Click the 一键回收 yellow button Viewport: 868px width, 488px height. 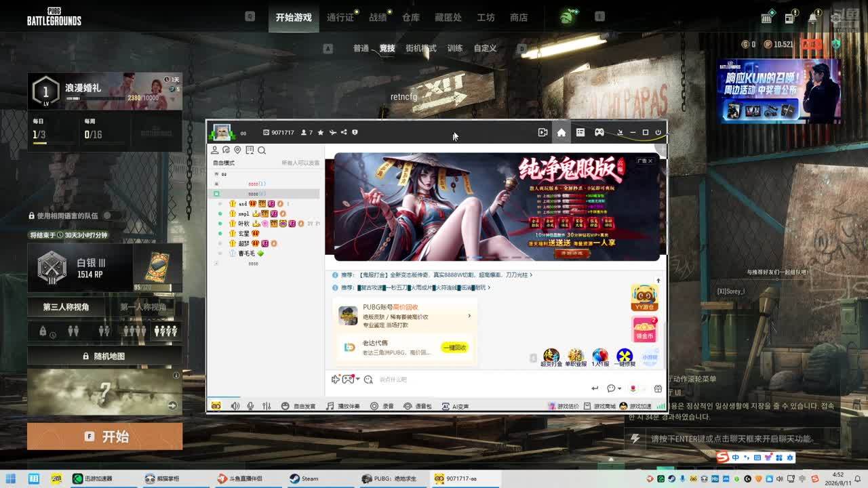[454, 347]
